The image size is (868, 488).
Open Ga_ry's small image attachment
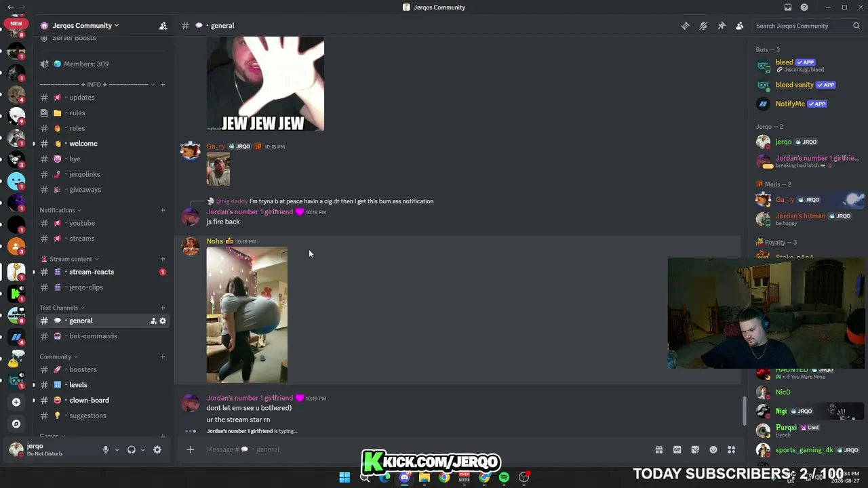pos(218,169)
